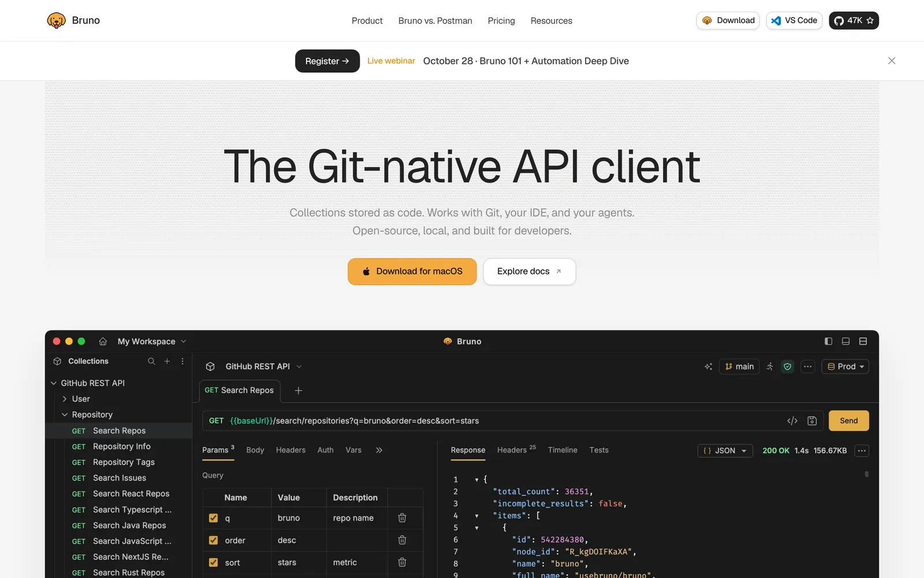Click the Bruno dog logo in the header
924x578 pixels.
pos(56,21)
